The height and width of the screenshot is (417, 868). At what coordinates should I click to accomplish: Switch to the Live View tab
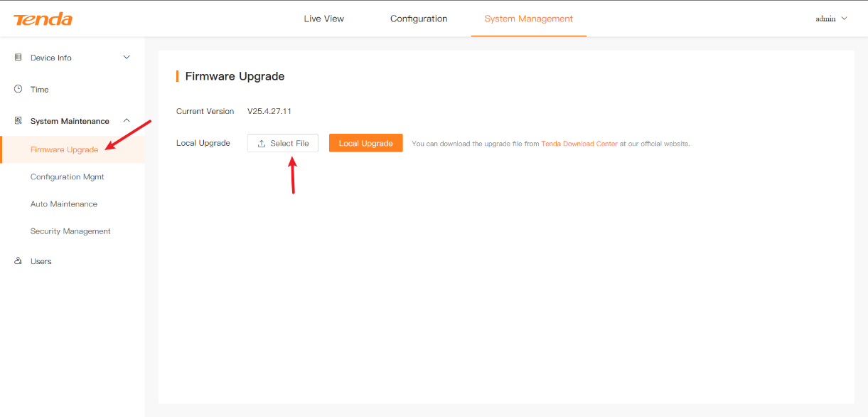323,19
